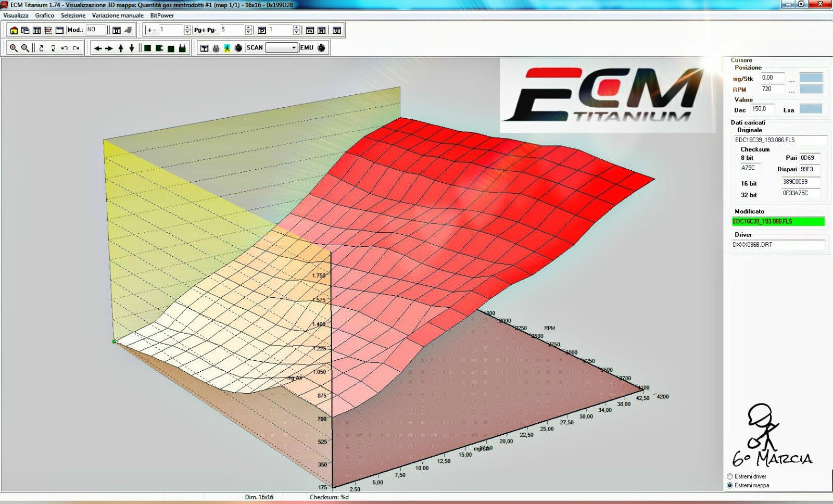Click the round record button before SCAN
This screenshot has width=833, height=504.
238,48
